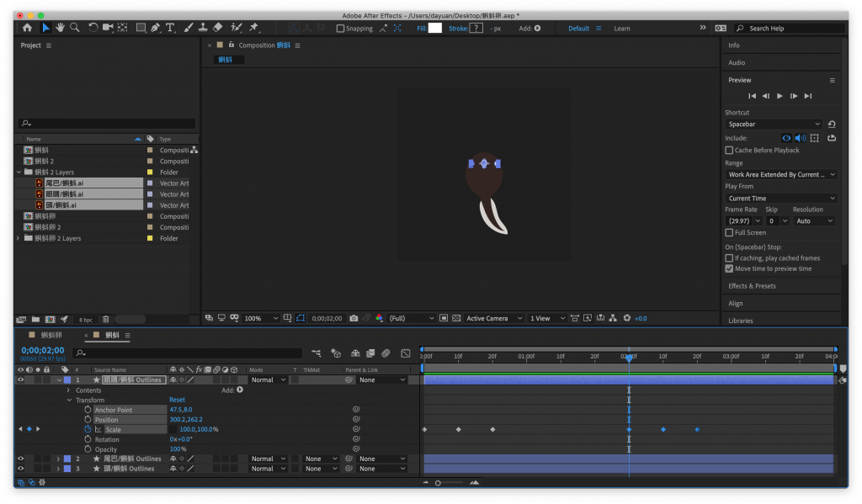This screenshot has width=862, height=504.
Task: Uncheck Move time to preview time
Action: point(729,268)
